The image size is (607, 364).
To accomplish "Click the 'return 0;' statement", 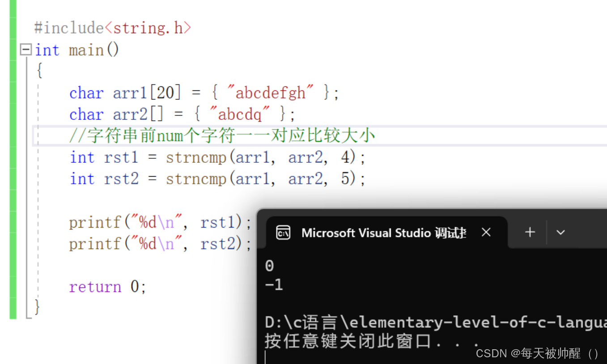I will (108, 287).
